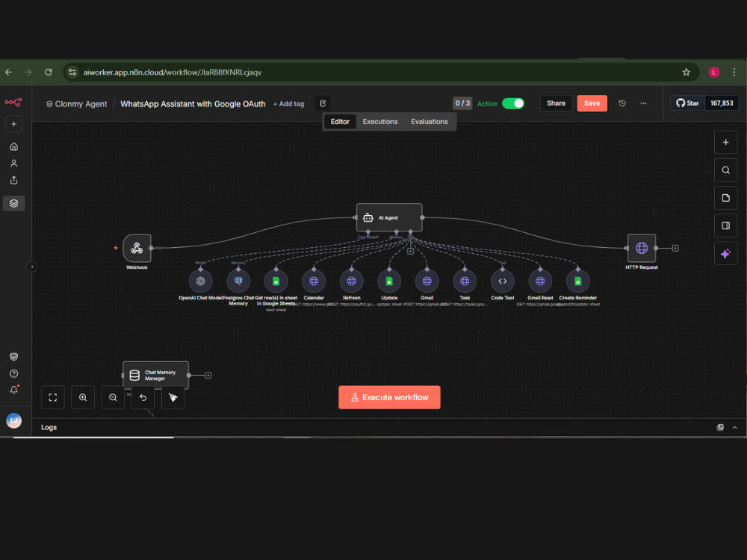Open the Personal person icon in sidebar
This screenshot has height=560, width=747.
(13, 164)
